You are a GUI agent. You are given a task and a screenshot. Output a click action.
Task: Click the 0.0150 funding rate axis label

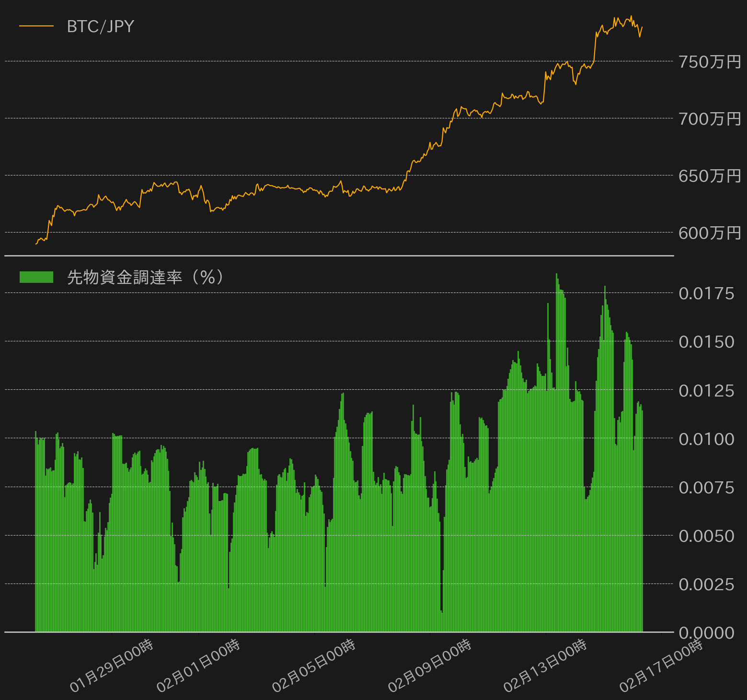(706, 342)
